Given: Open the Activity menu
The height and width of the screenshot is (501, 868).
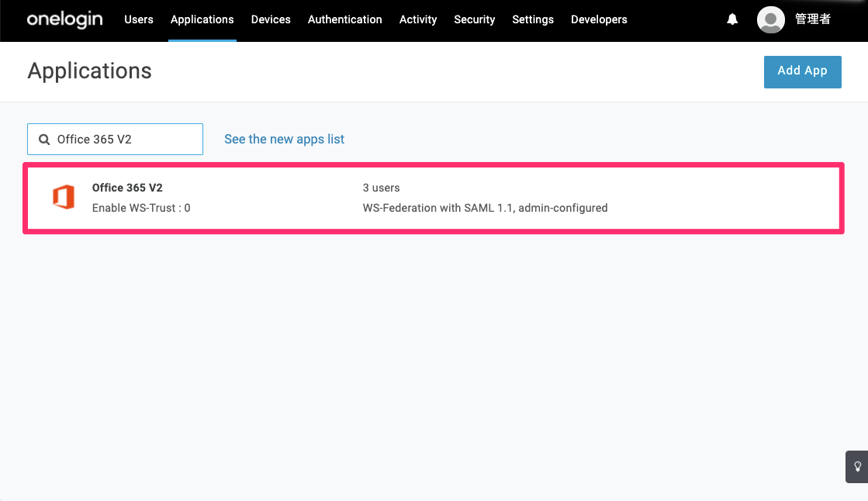Looking at the screenshot, I should pyautogui.click(x=418, y=19).
